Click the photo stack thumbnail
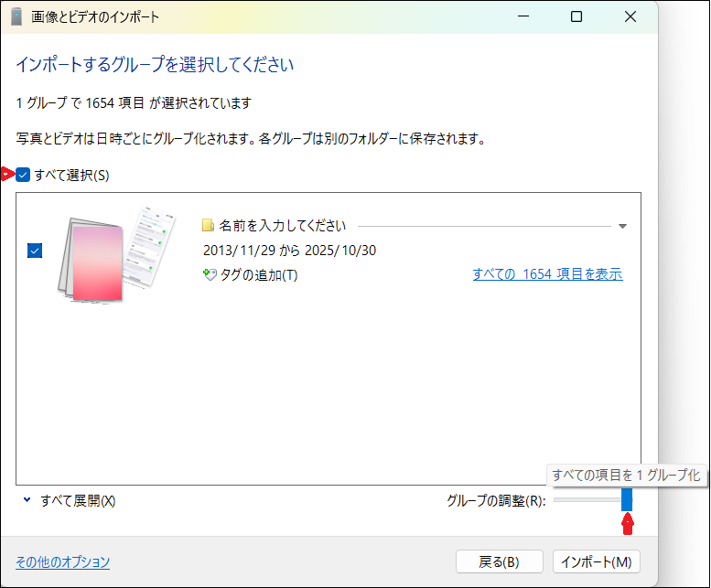Image resolution: width=711 pixels, height=588 pixels. click(x=116, y=255)
